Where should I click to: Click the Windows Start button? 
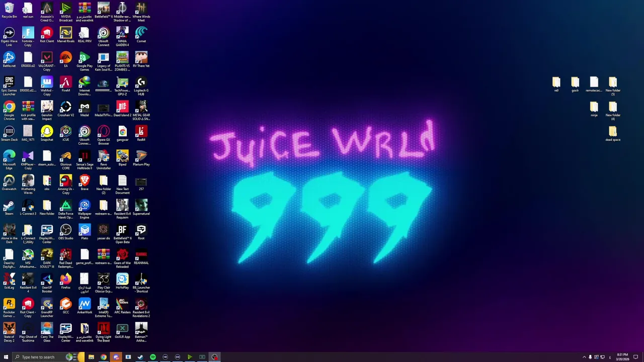point(6,357)
